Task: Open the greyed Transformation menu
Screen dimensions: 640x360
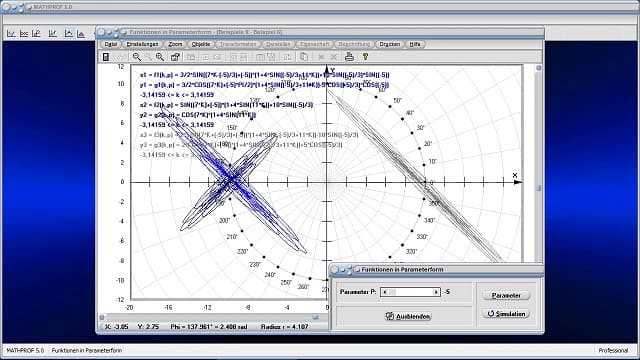Action: point(238,44)
